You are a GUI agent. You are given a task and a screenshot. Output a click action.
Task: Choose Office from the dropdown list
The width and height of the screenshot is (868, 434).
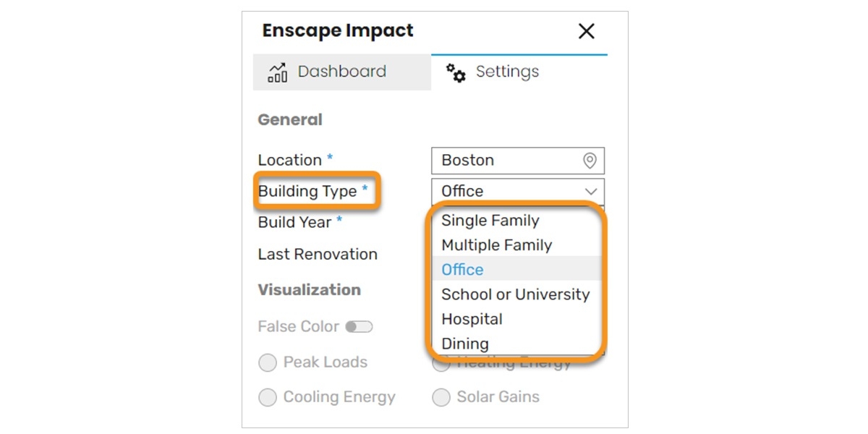coord(461,269)
